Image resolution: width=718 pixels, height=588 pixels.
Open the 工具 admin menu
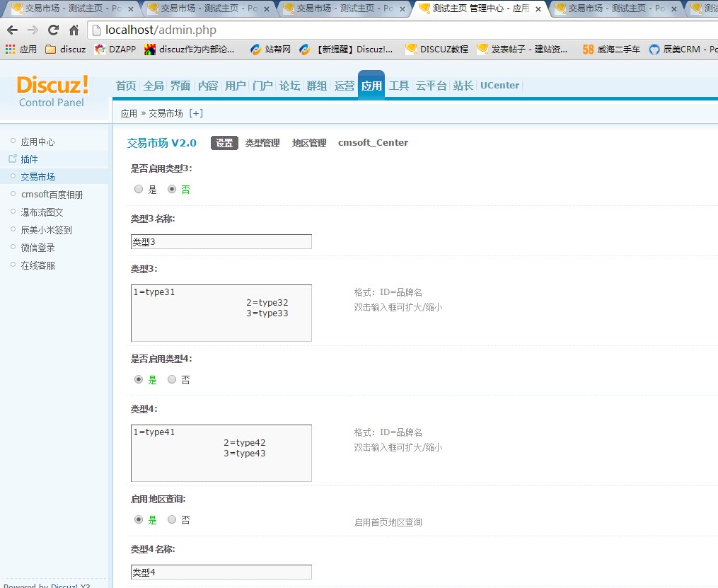coord(399,86)
